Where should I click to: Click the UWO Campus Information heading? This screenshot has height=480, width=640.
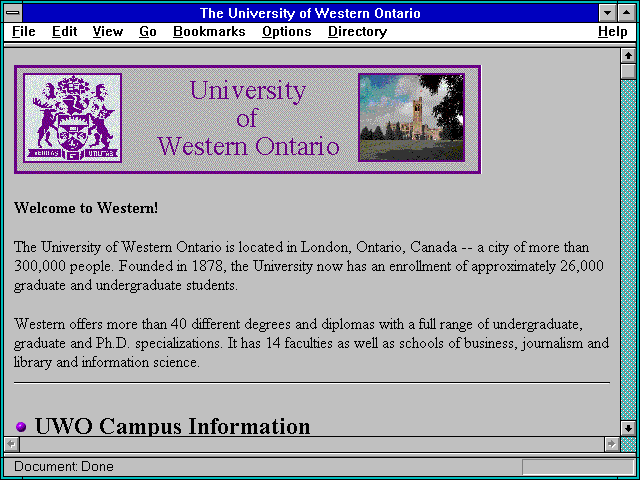172,426
